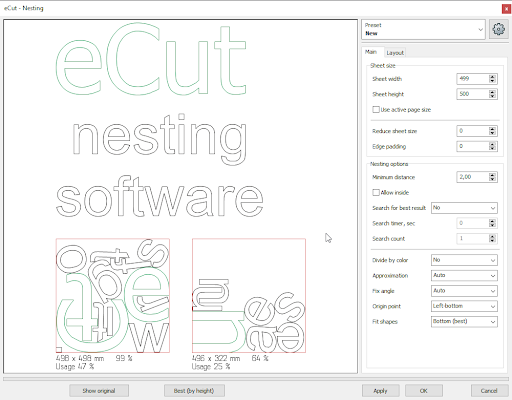Increase Reduce sheet size value
This screenshot has height=400, width=512.
pyautogui.click(x=492, y=129)
